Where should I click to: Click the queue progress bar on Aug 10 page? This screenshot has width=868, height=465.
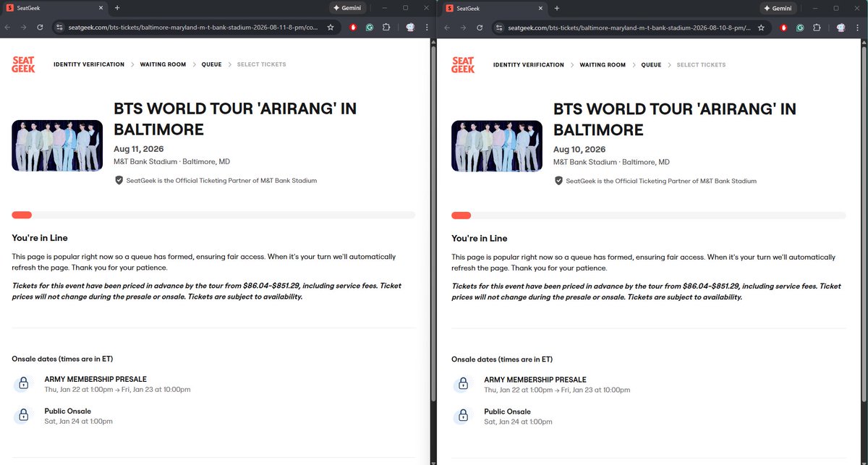[x=649, y=215]
